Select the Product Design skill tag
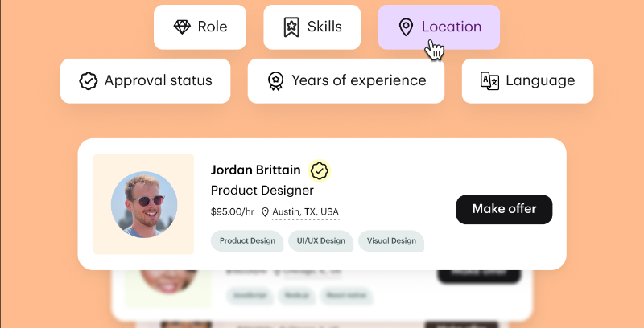 click(x=247, y=240)
